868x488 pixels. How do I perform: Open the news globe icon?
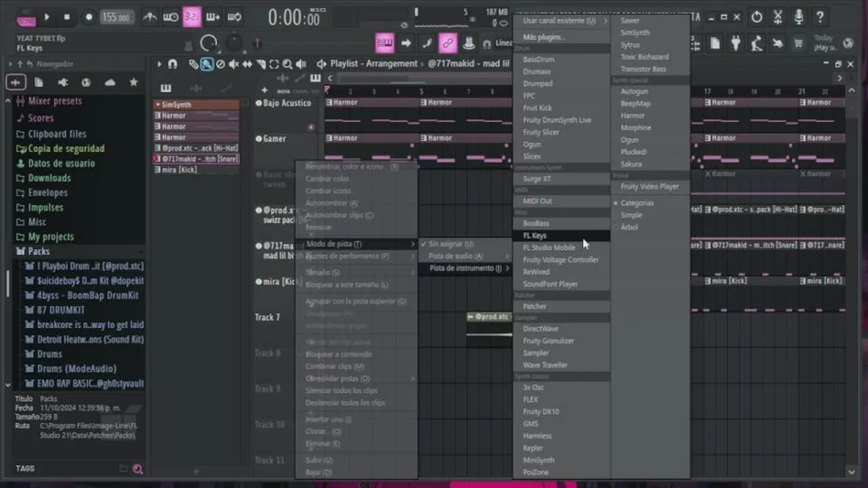coord(848,44)
